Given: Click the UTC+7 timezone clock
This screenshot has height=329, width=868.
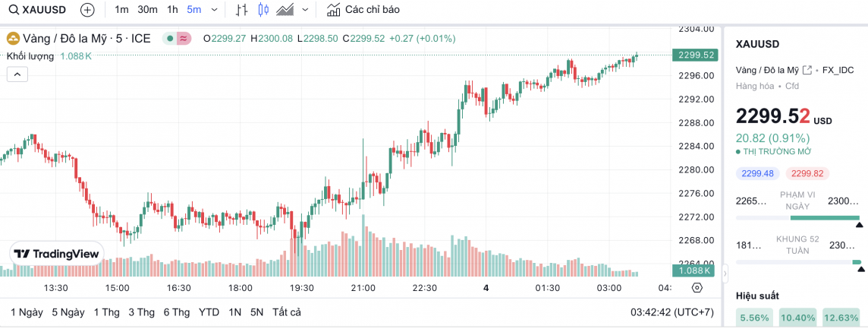Looking at the screenshot, I should pos(672,312).
